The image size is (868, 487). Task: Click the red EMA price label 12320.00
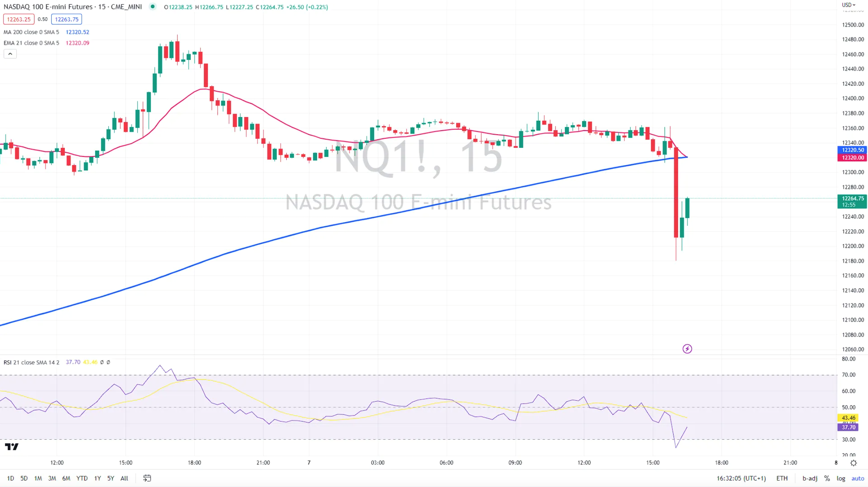852,158
